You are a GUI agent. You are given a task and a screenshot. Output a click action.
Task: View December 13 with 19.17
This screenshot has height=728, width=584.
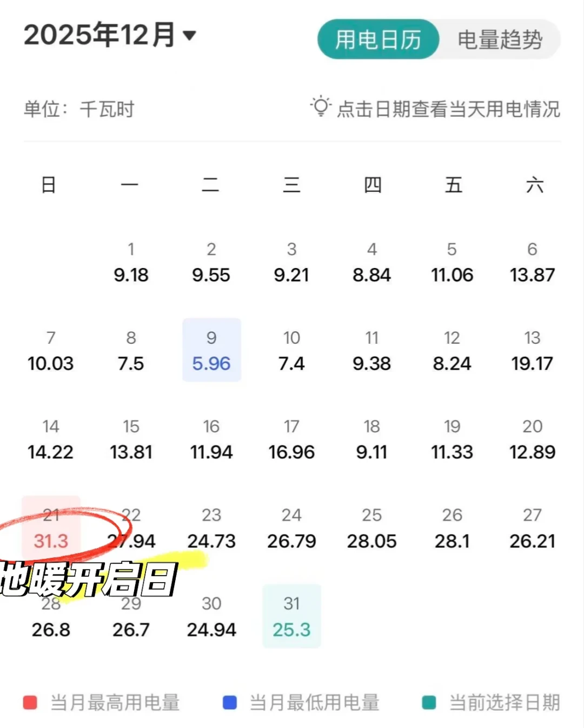point(533,351)
